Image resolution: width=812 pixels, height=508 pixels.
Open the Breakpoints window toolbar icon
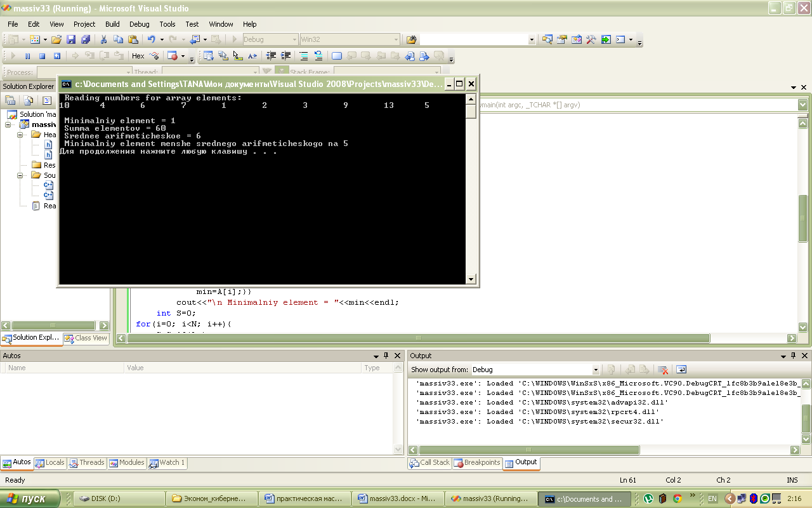pyautogui.click(x=172, y=56)
